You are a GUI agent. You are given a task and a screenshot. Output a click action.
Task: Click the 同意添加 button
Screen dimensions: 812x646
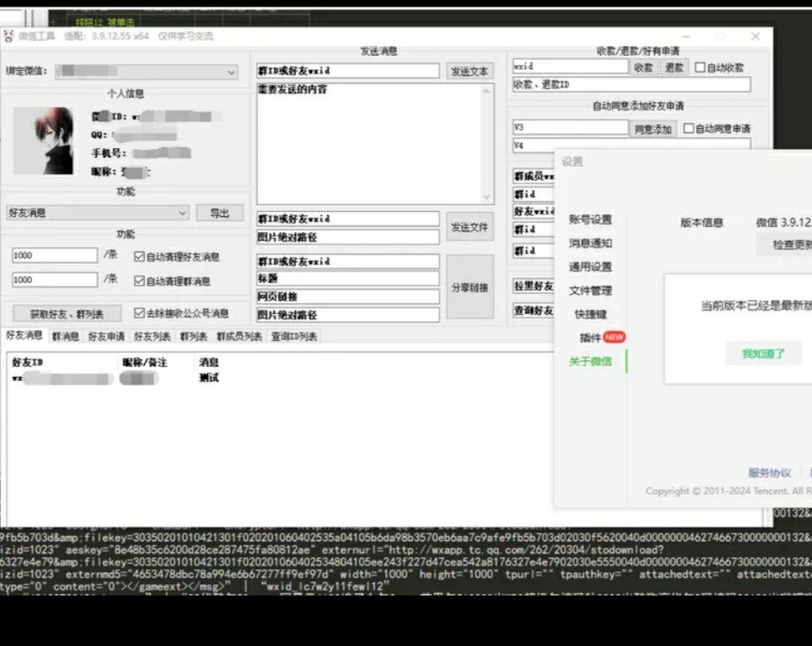pyautogui.click(x=653, y=129)
